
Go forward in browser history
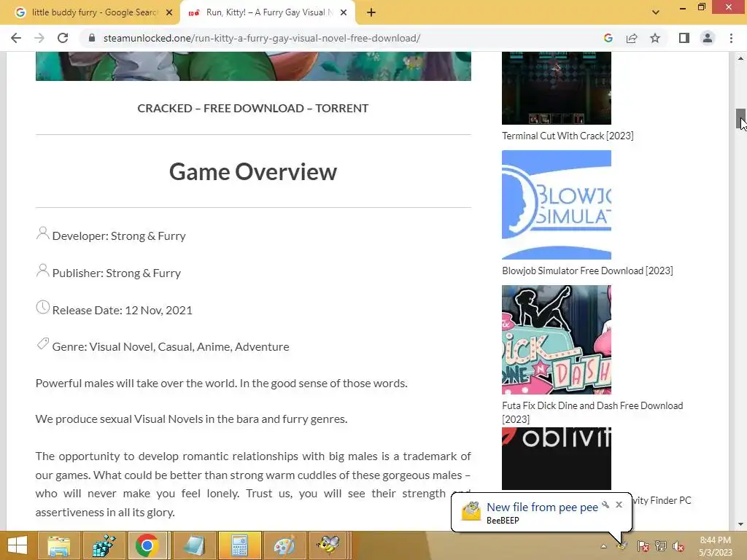(39, 38)
